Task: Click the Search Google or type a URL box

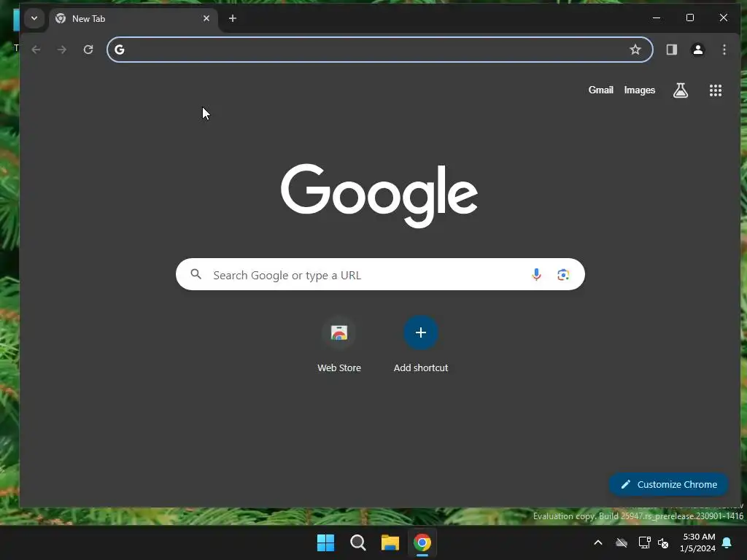Action: coord(379,274)
